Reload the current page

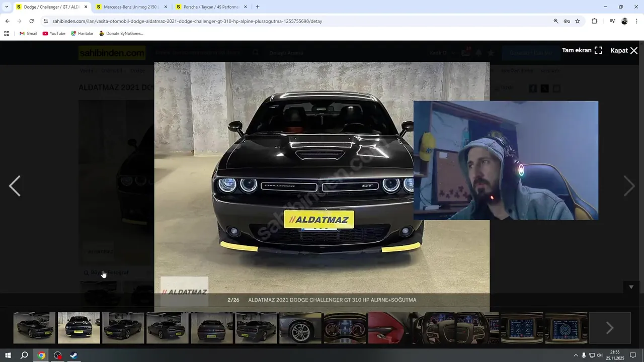31,21
